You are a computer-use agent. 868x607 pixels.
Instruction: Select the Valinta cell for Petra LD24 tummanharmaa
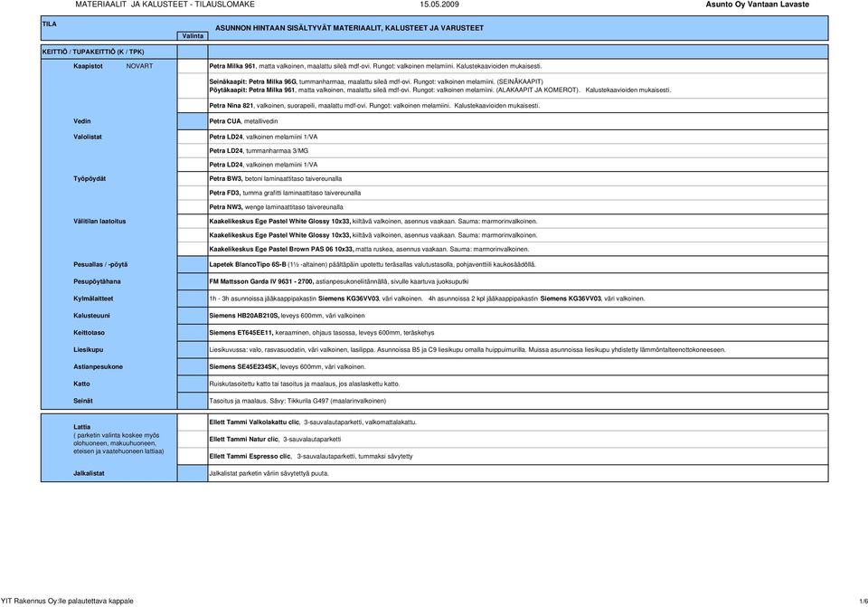(x=193, y=151)
